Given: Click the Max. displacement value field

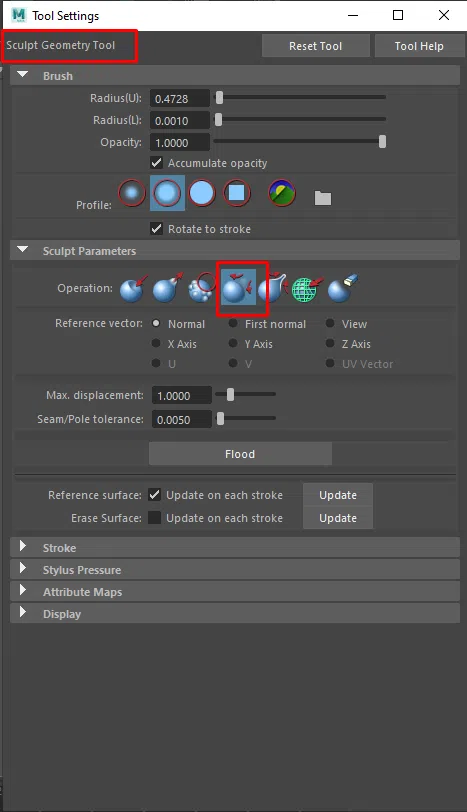Looking at the screenshot, I should point(181,396).
